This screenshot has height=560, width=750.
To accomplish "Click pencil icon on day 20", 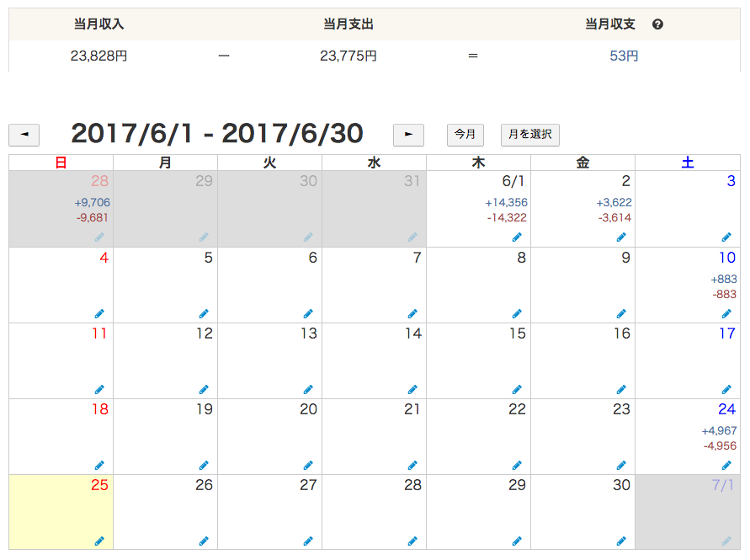I will click(308, 465).
